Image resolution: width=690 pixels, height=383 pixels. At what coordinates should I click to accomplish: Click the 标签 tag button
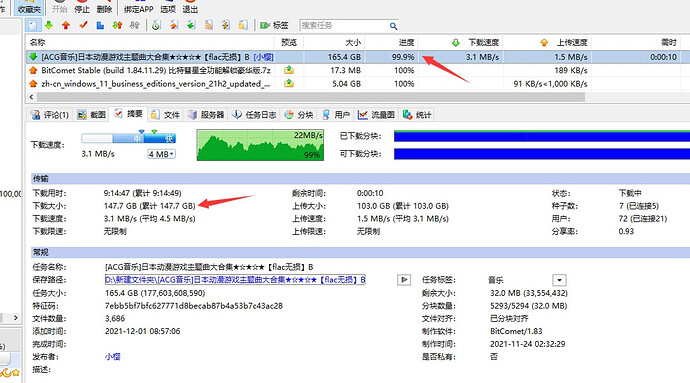coord(275,26)
